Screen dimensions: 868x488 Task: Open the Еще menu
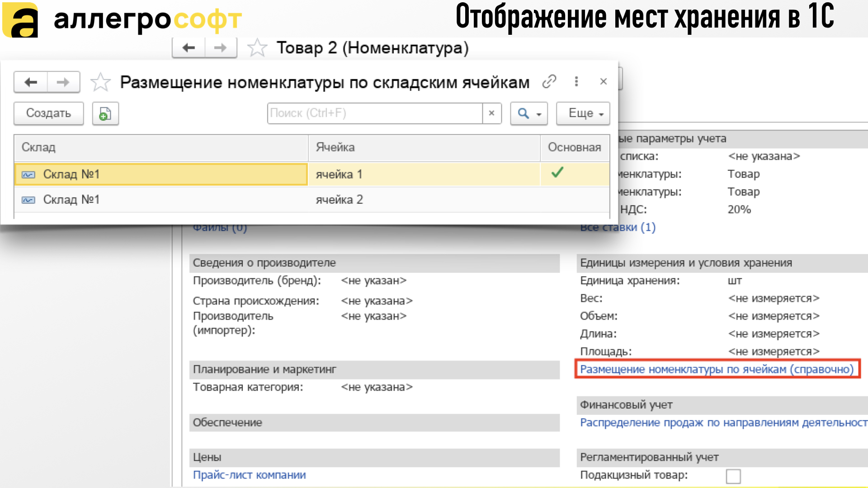[x=583, y=113]
